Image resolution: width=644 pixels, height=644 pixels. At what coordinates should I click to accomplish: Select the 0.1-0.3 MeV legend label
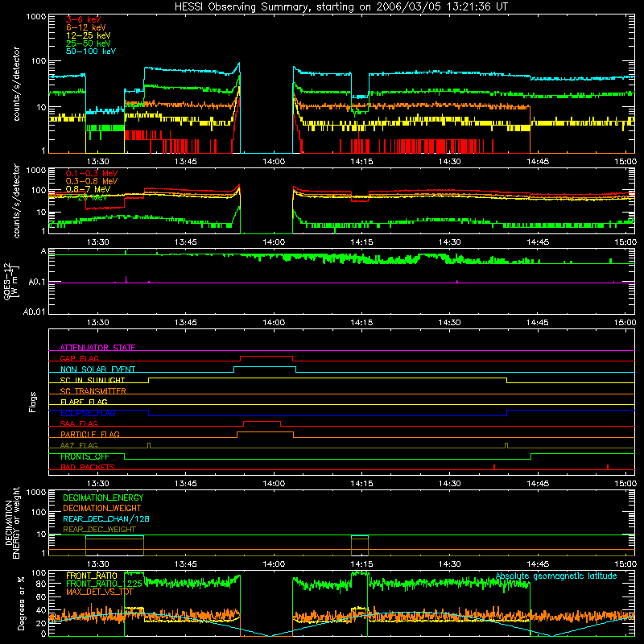point(92,173)
